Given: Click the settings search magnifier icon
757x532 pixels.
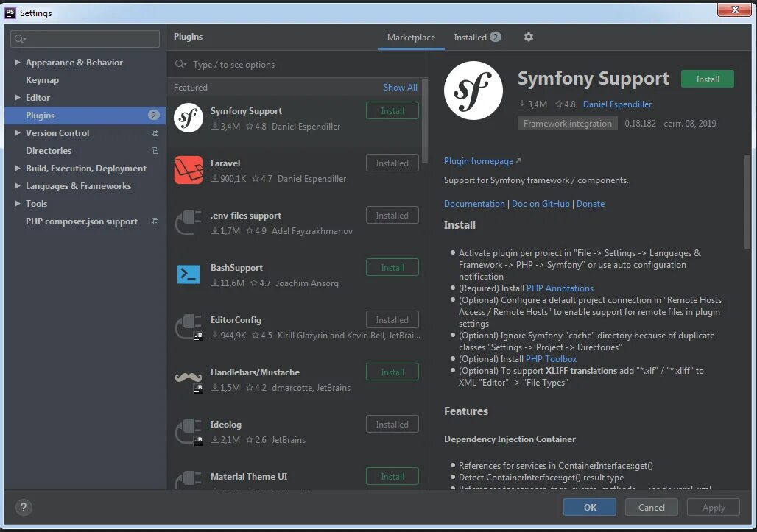Looking at the screenshot, I should pos(20,39).
